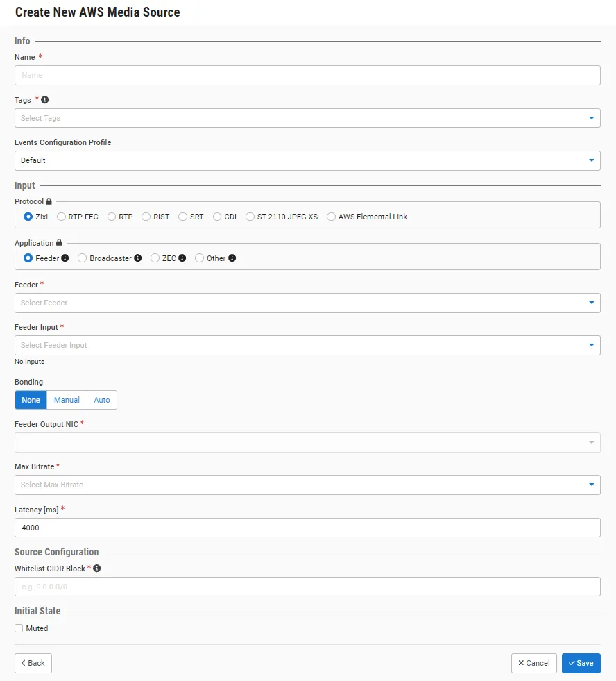The image size is (616, 681).
Task: Expand the Select Feeder Input dropdown
Action: [307, 345]
